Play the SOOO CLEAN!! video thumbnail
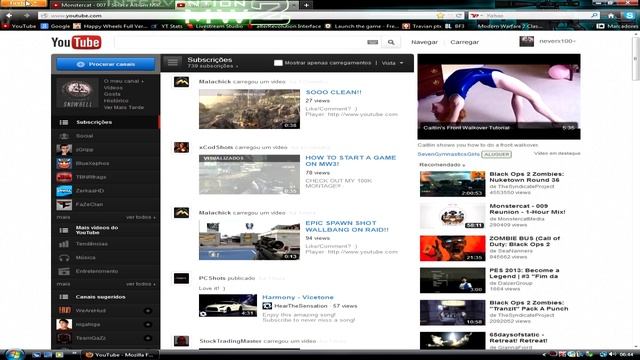 249,109
